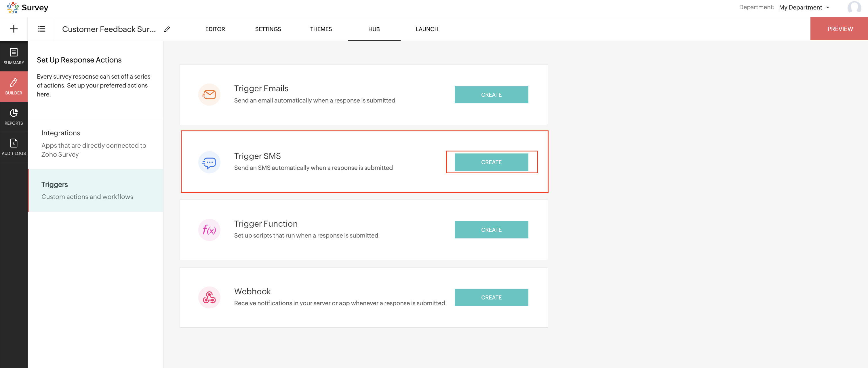Click the Trigger SMS chat bubble icon
Screen dimensions: 868x368
209,162
